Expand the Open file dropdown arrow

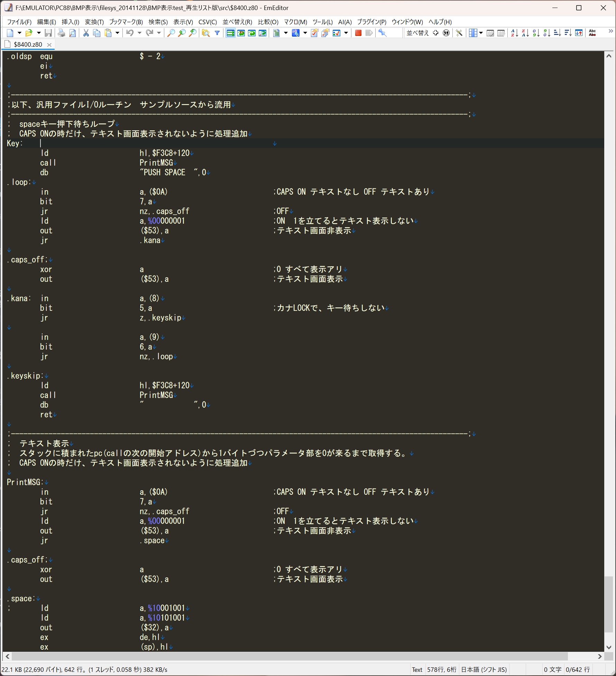[39, 33]
